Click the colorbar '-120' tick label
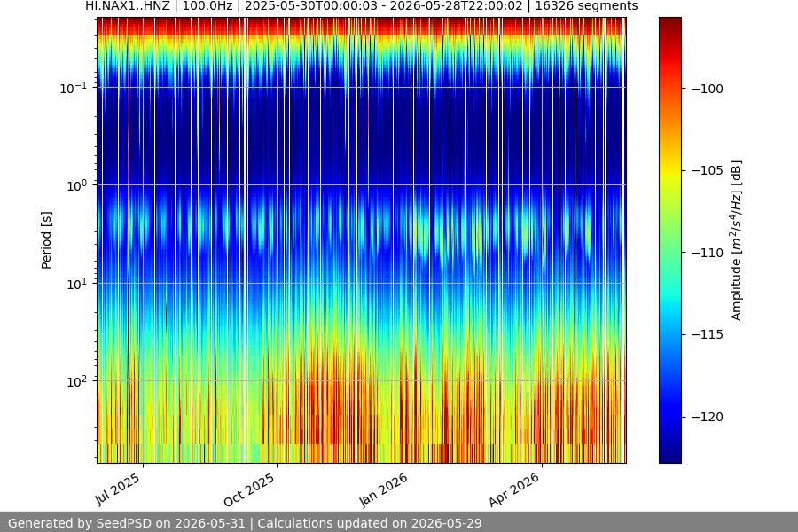Image resolution: width=798 pixels, height=532 pixels. 708,417
